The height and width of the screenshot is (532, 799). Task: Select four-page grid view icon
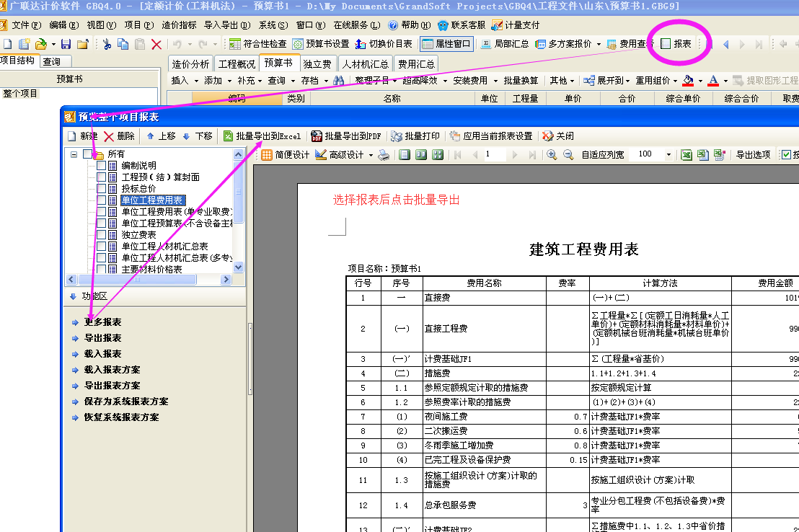[438, 154]
